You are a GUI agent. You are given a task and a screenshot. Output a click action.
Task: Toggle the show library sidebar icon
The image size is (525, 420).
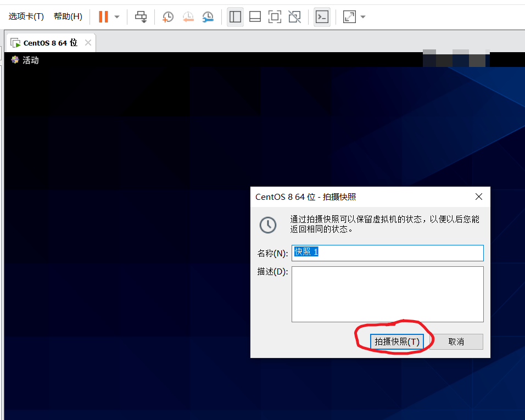click(235, 16)
